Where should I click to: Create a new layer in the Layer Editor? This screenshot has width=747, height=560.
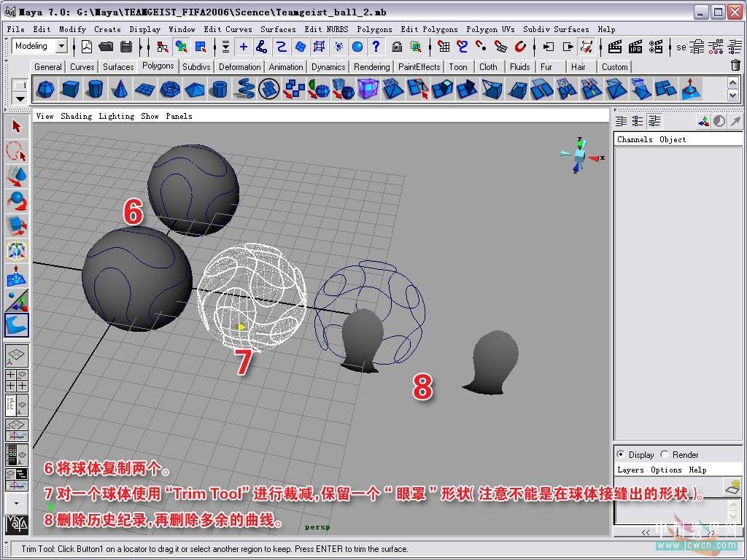(732, 486)
